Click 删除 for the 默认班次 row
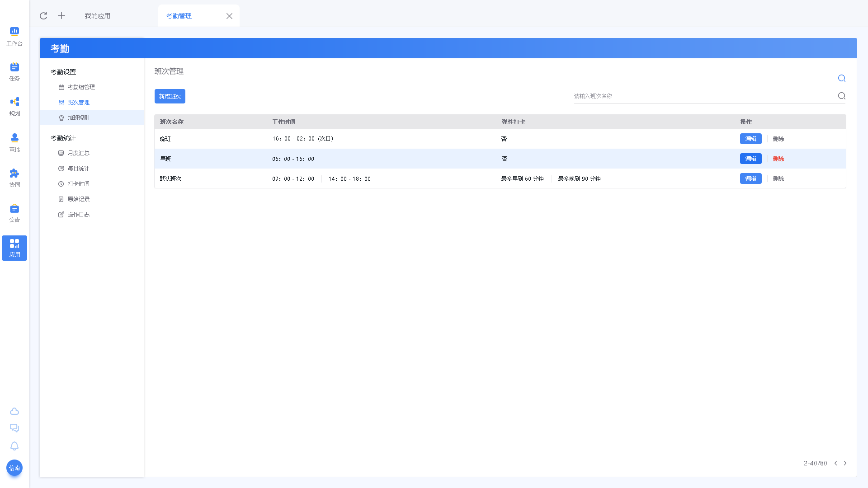The image size is (868, 488). pyautogui.click(x=778, y=178)
